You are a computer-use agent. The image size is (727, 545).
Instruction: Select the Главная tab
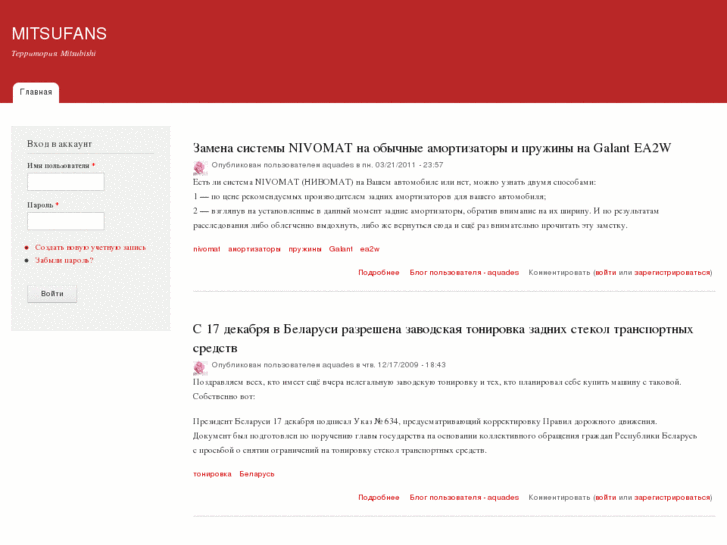click(36, 92)
